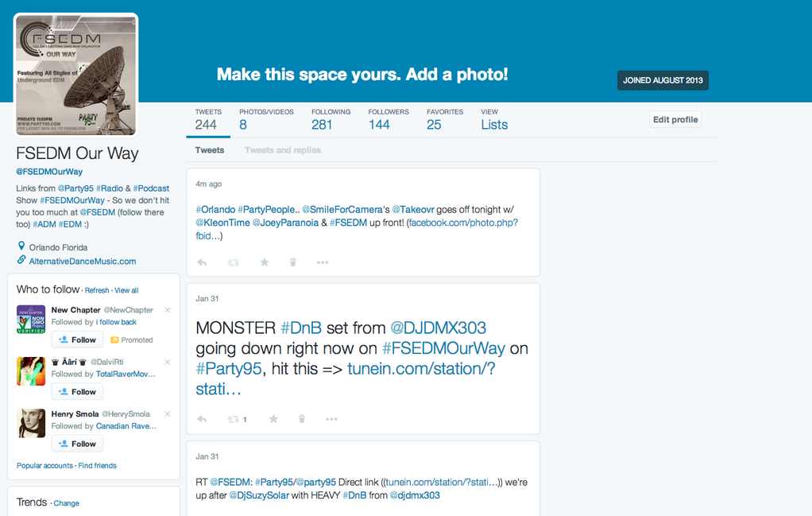Open #Radio hashtag in bio
The height and width of the screenshot is (516, 812).
[110, 188]
